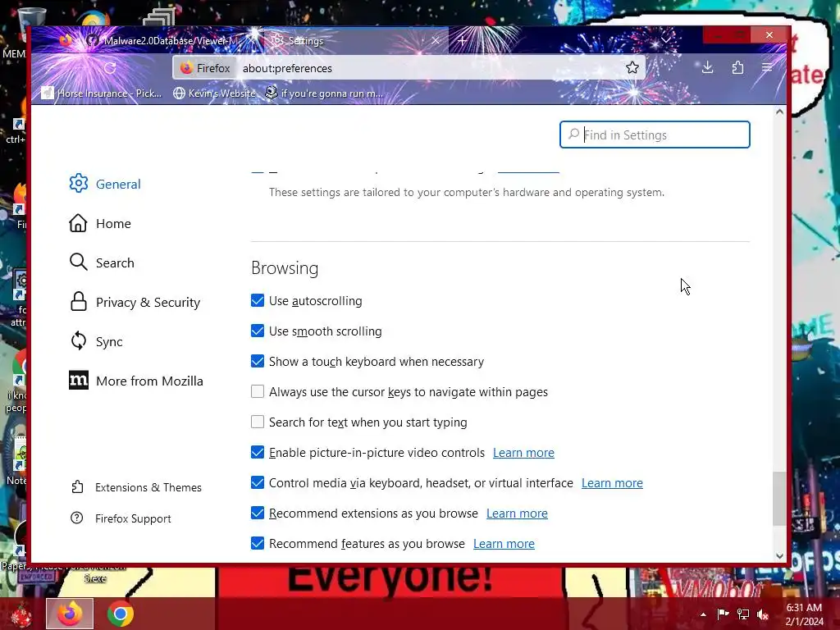Open Action Center flag icon in tray
The image size is (840, 630).
point(723,614)
